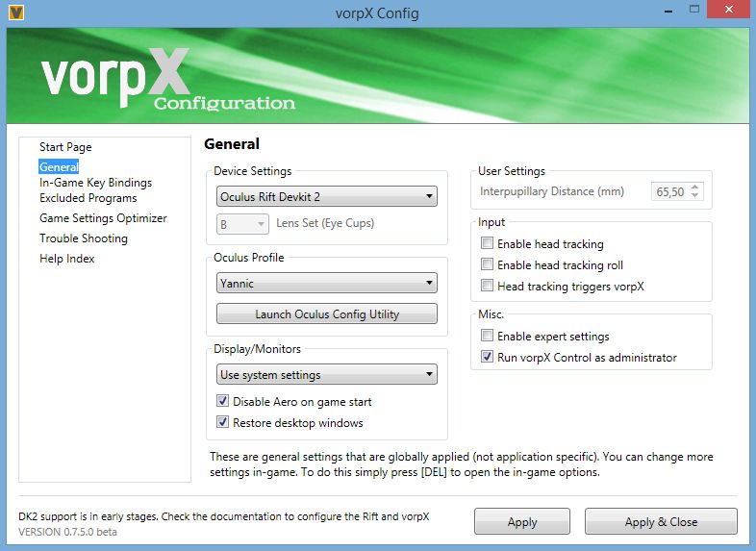756x551 pixels.
Task: Expand the Yannic Oculus profile dropdown
Action: pyautogui.click(x=327, y=283)
